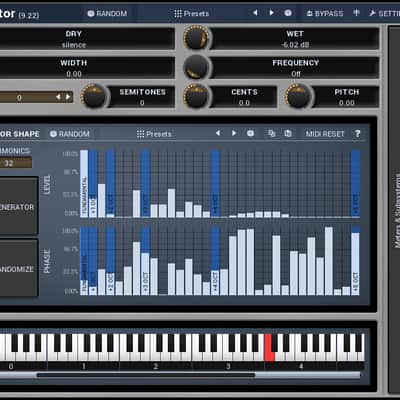Expand the Meters & Subsystems side panel
Image resolution: width=400 pixels, height=400 pixels.
pyautogui.click(x=395, y=210)
